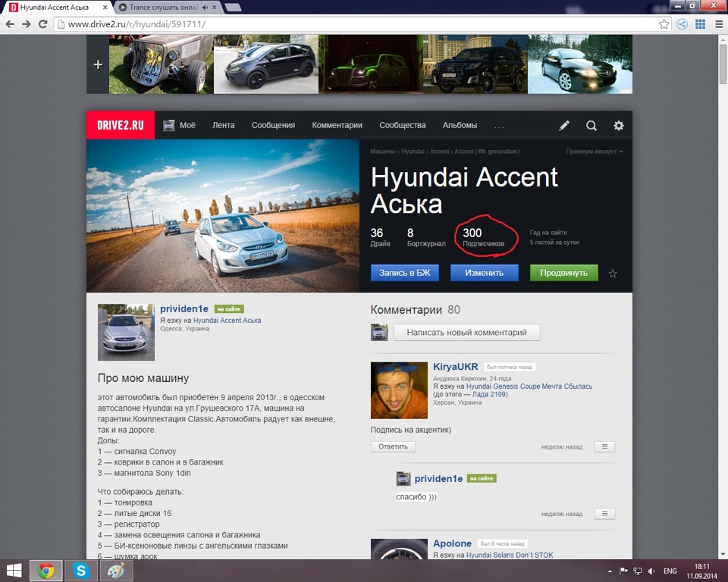Open Apolone profile link
The width and height of the screenshot is (728, 582).
click(x=452, y=543)
